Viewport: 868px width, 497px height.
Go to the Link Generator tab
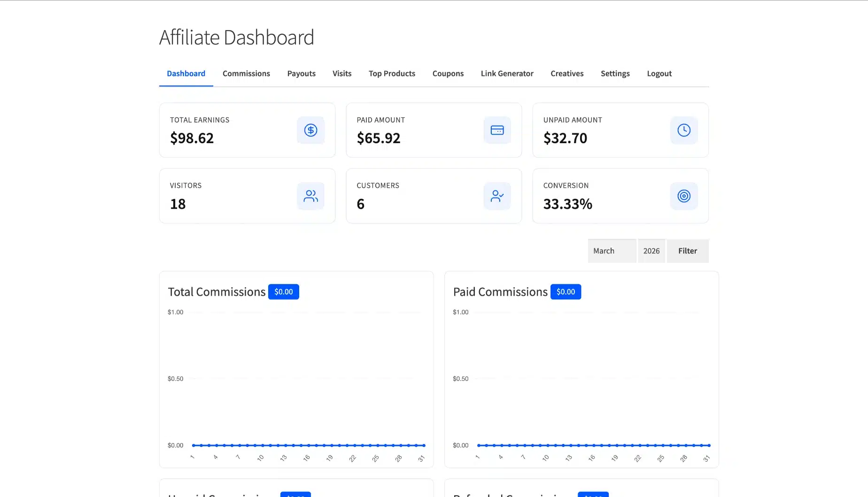[x=507, y=74]
